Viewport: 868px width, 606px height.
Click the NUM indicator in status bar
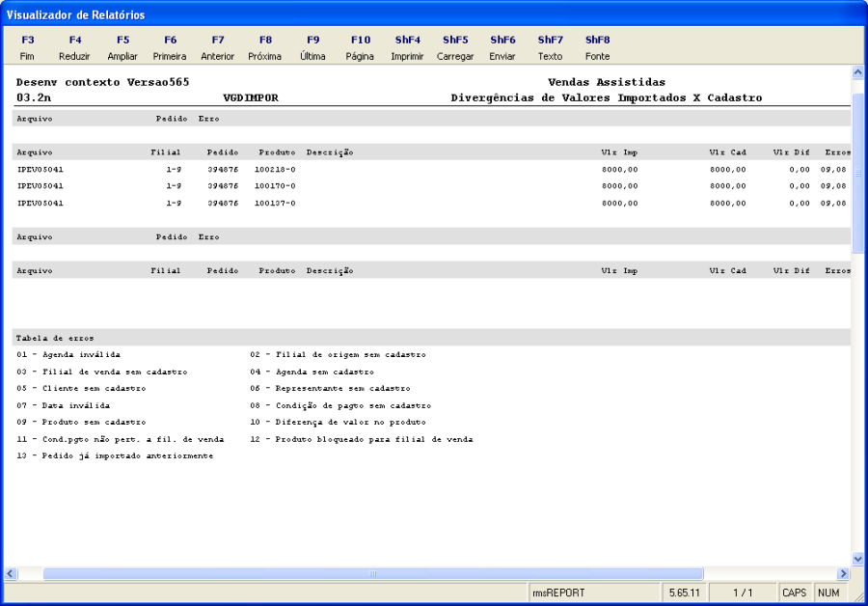pyautogui.click(x=828, y=592)
